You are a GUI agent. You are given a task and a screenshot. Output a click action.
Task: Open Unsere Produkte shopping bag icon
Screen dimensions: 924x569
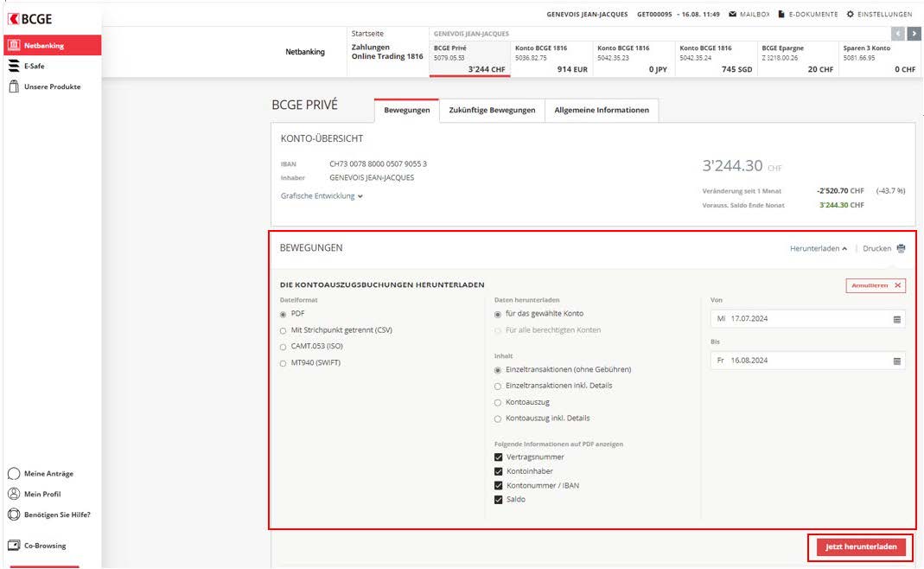[14, 86]
